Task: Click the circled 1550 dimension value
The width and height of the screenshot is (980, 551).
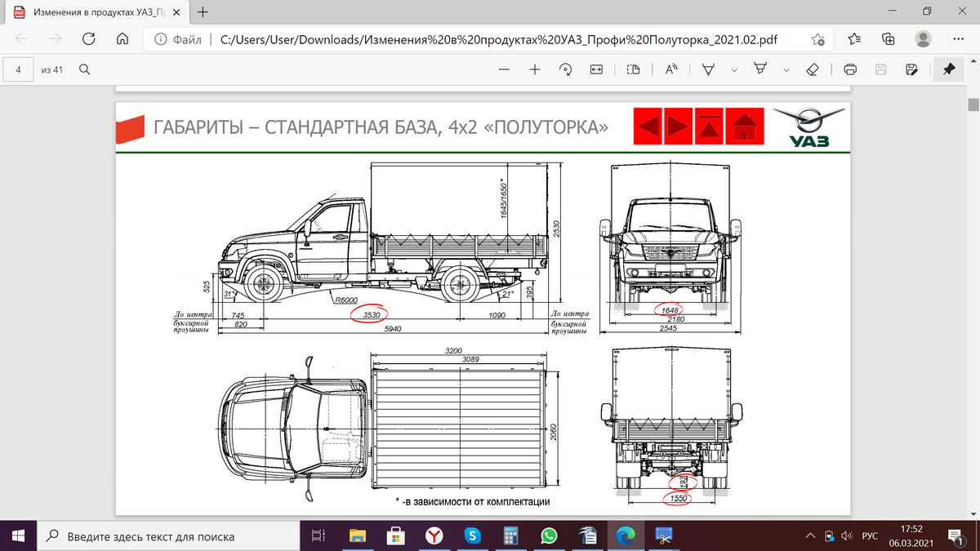Action: pyautogui.click(x=677, y=498)
